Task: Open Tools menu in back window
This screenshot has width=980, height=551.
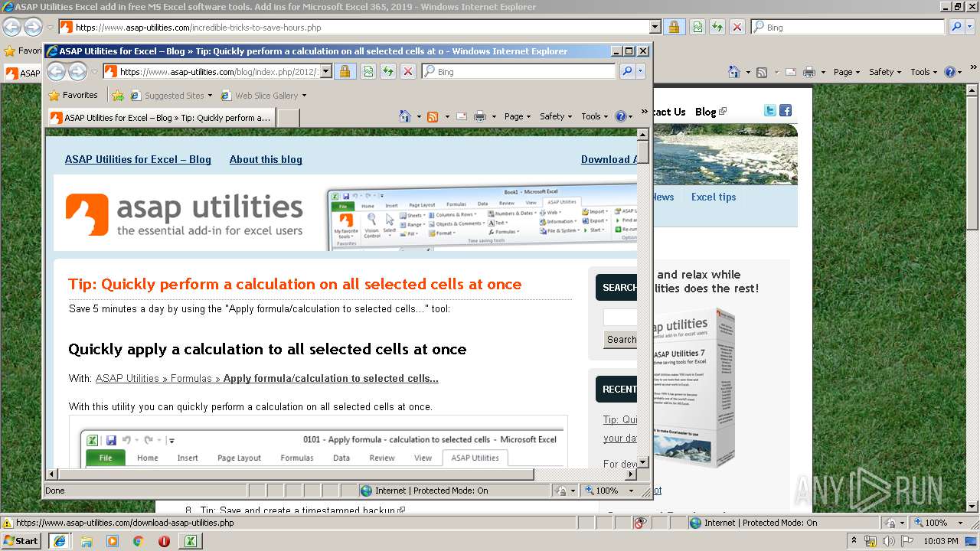Action: coord(923,72)
